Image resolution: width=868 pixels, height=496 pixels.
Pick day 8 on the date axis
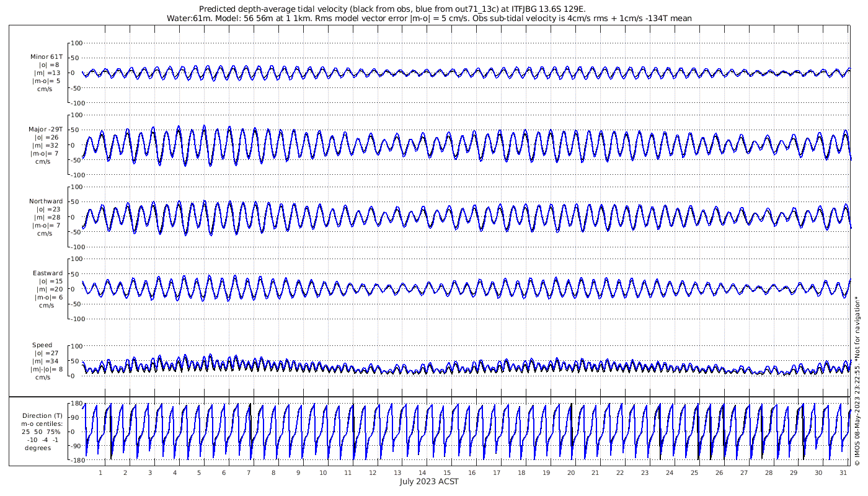273,472
